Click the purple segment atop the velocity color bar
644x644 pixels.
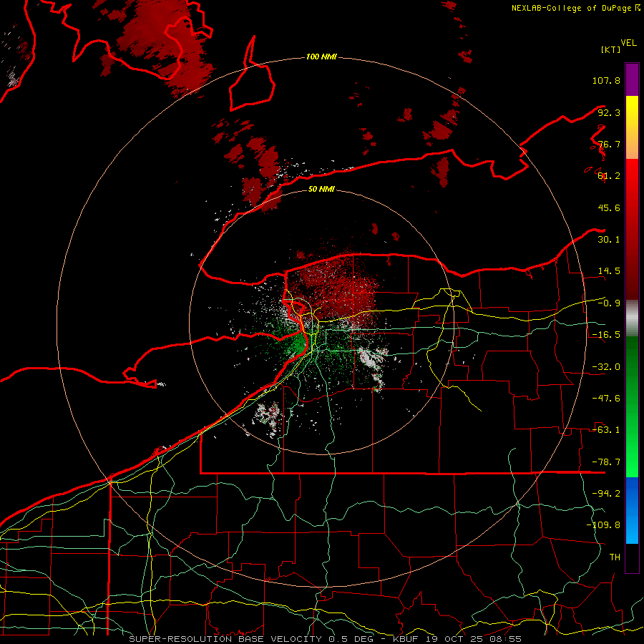[632, 79]
